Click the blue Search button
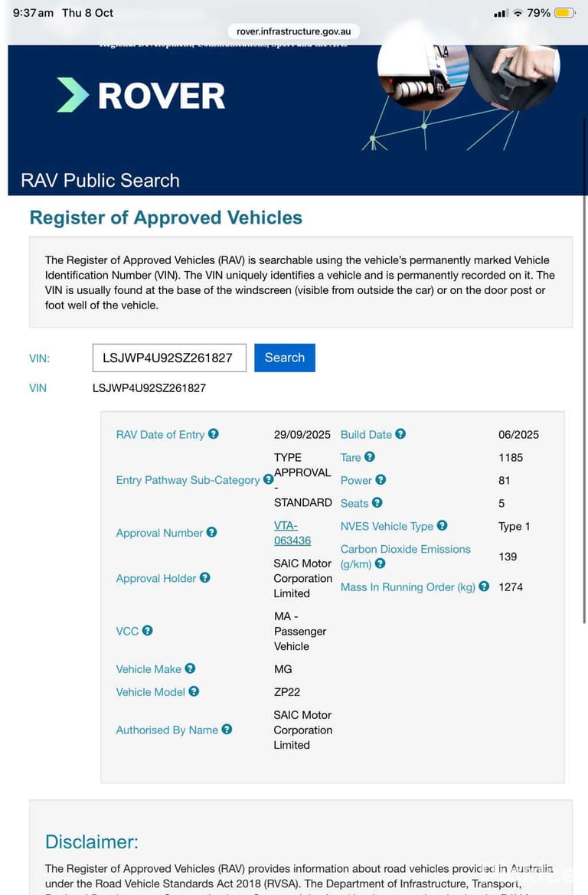Viewport: 588px width, 895px height. coord(285,358)
